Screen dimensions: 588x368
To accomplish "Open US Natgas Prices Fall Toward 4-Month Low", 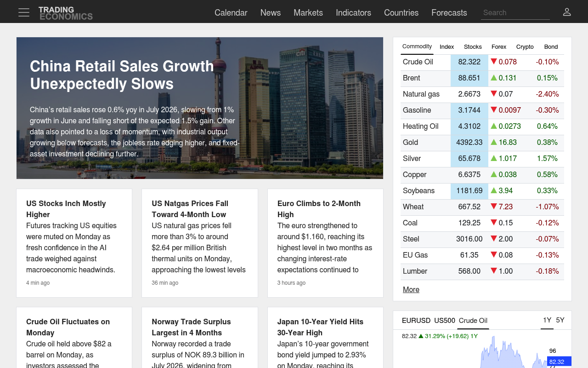I will 190,209.
